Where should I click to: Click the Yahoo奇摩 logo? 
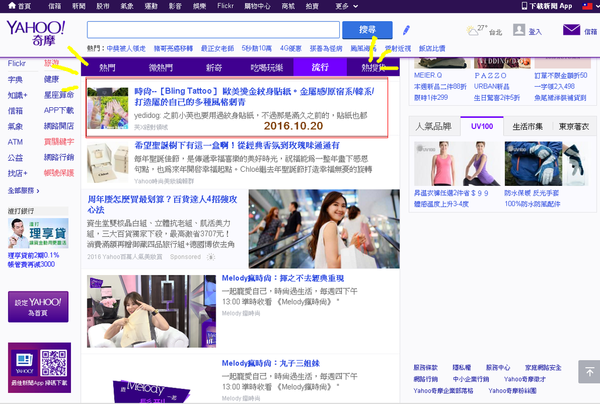[x=36, y=33]
